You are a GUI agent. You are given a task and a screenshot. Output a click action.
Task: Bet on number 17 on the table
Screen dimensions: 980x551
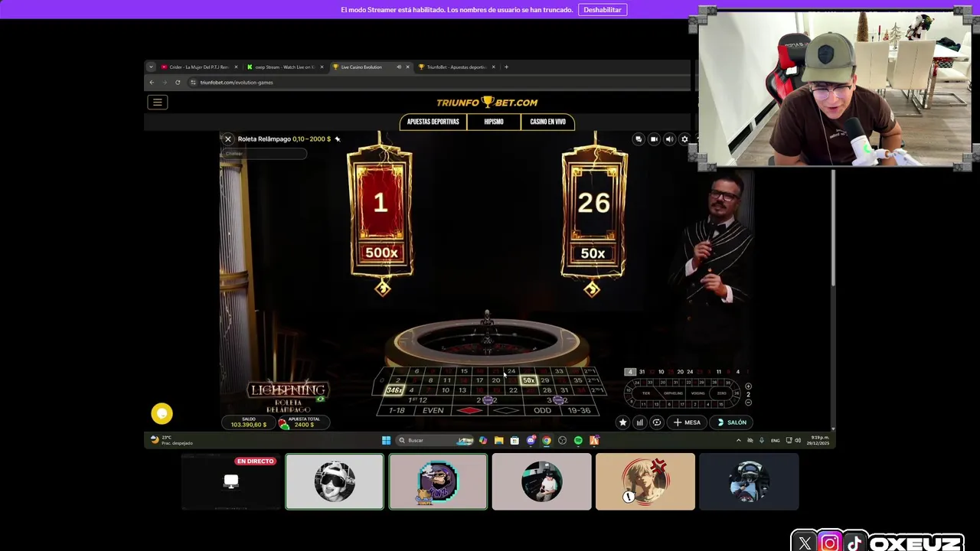[479, 380]
